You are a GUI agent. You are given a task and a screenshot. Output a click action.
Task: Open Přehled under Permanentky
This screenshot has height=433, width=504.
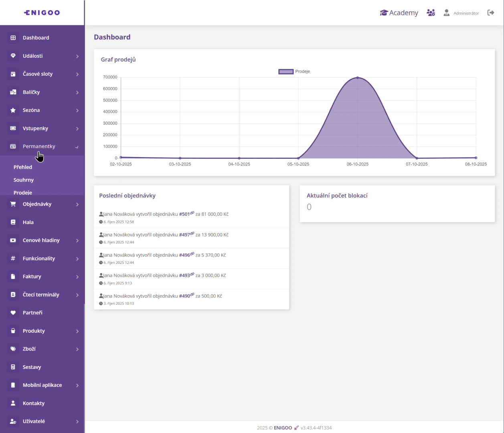click(x=23, y=167)
